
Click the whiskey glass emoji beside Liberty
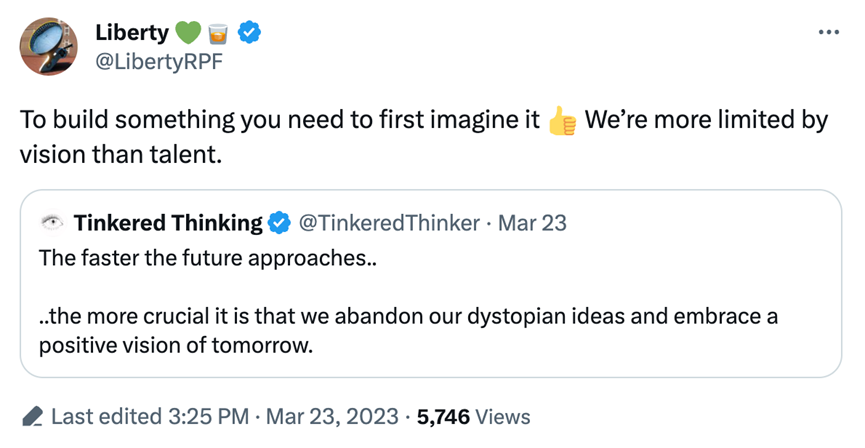click(218, 33)
